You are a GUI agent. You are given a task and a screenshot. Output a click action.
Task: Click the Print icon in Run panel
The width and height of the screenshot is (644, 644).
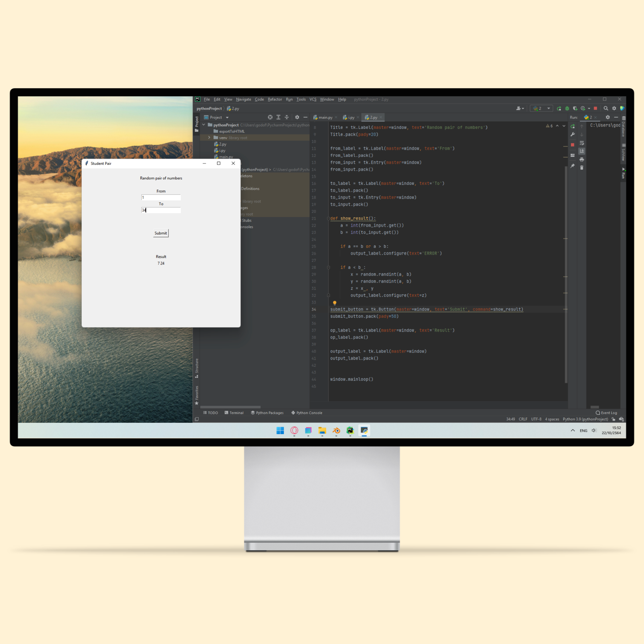pyautogui.click(x=582, y=160)
